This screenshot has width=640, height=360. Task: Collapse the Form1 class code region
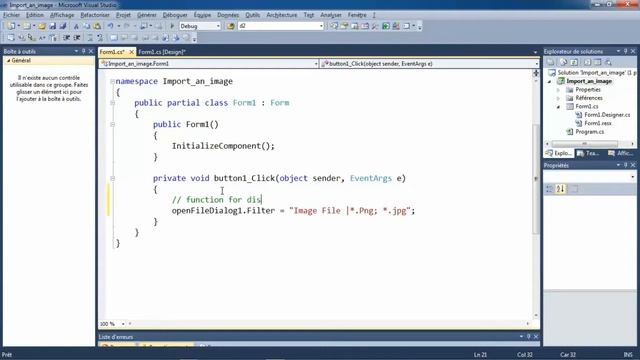click(112, 103)
